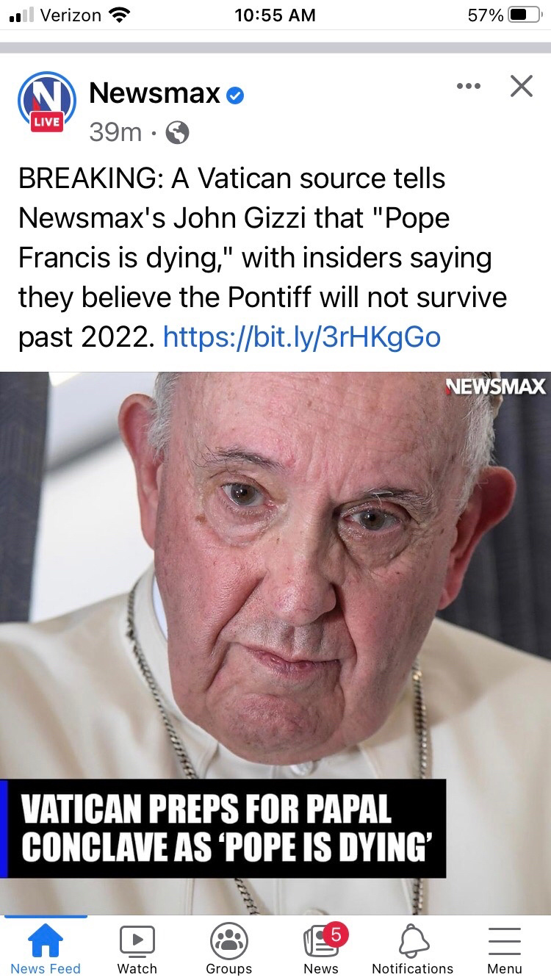Open the bit.ly/3rHKgGo link
The width and height of the screenshot is (551, 980).
click(x=301, y=337)
